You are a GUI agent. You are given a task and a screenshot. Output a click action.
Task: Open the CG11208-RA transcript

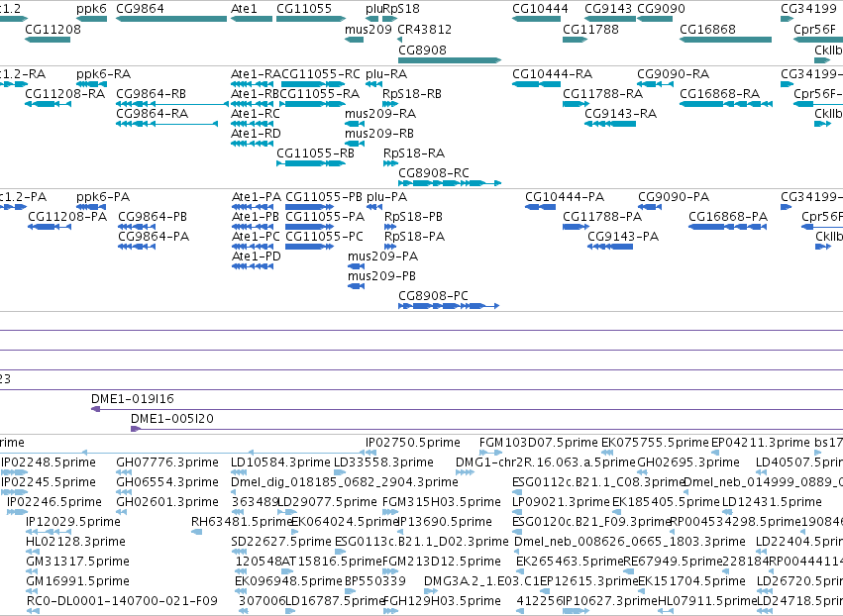pos(48,104)
